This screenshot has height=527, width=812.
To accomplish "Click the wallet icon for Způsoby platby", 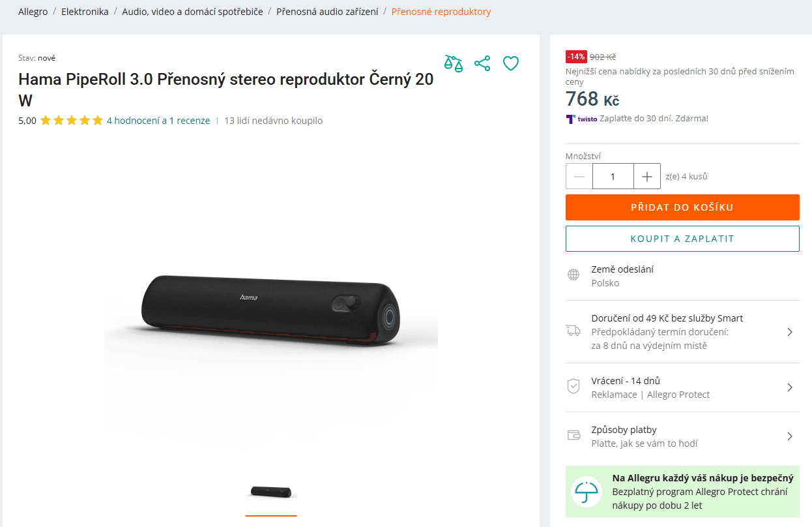I will [x=573, y=436].
